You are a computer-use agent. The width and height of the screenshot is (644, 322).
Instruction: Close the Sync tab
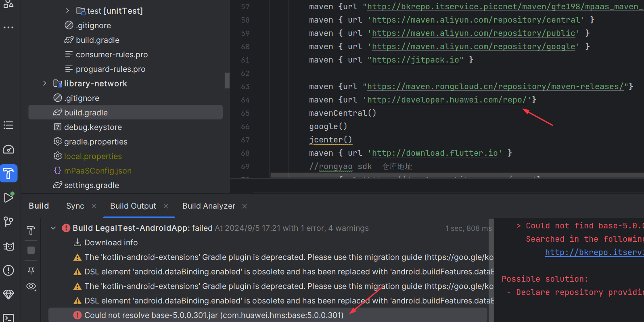click(94, 206)
